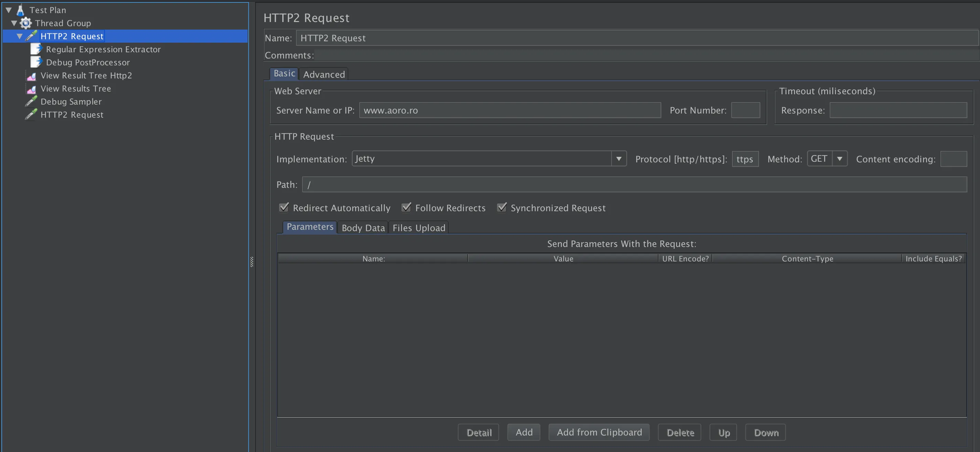Toggle Synchronized Request checkbox
980x452 pixels.
pyautogui.click(x=502, y=207)
